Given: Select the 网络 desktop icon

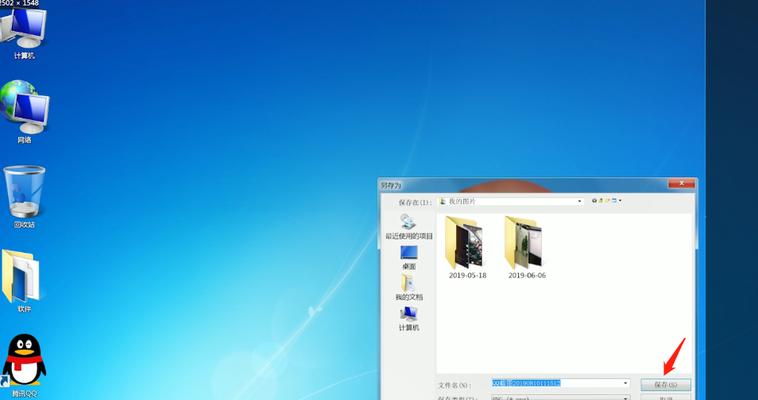Looking at the screenshot, I should [24, 112].
